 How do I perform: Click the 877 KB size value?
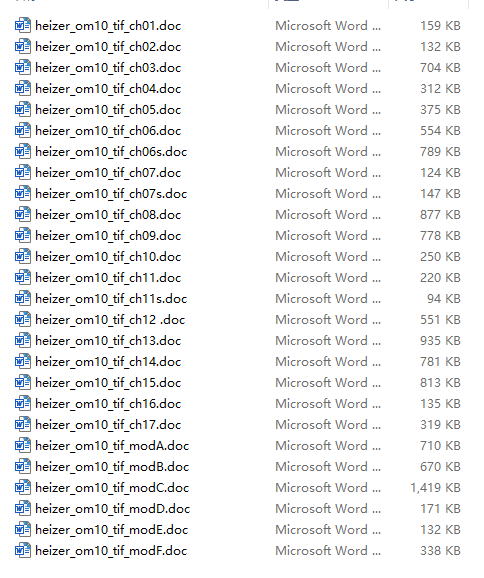coord(441,215)
